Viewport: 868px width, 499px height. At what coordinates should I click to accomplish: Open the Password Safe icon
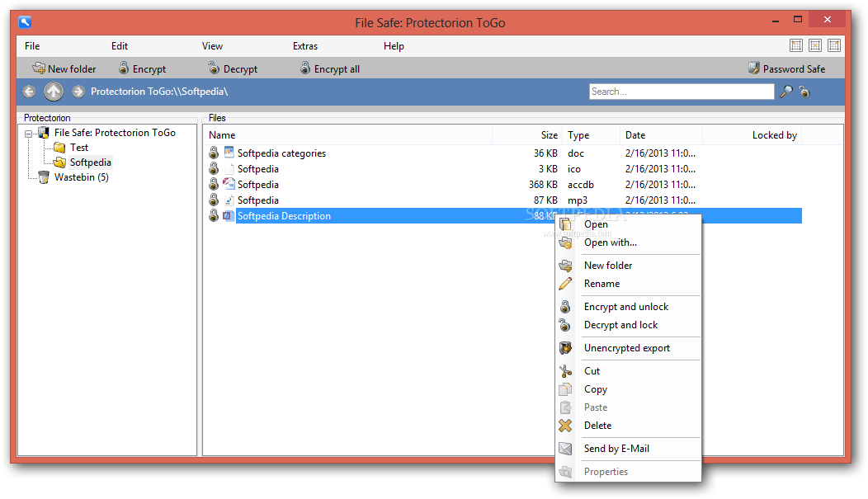coord(753,68)
